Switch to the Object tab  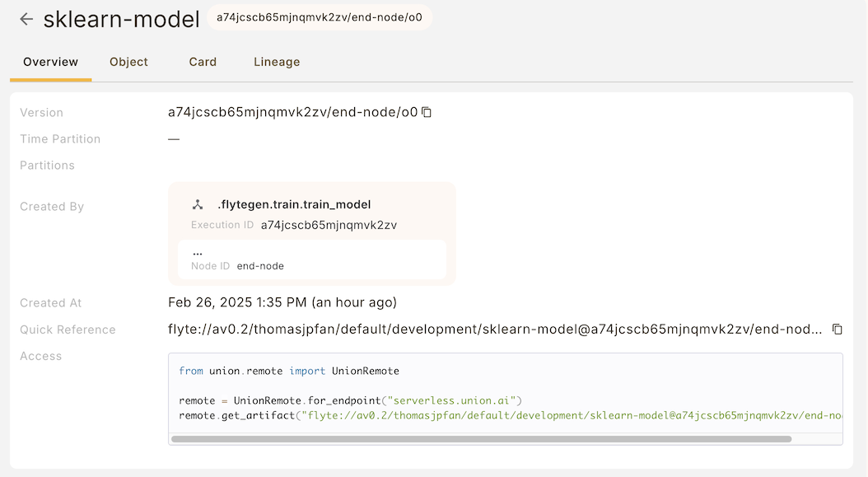128,62
